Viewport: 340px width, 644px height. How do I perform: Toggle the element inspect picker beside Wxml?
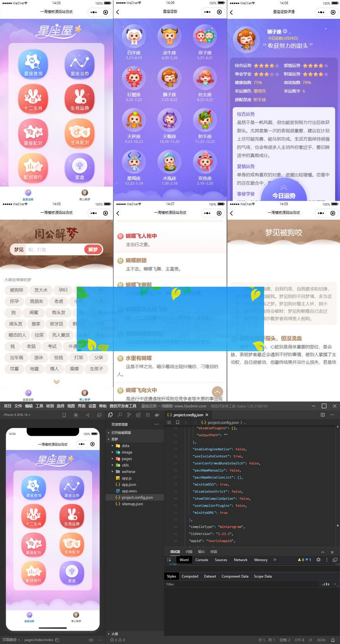pos(169,560)
